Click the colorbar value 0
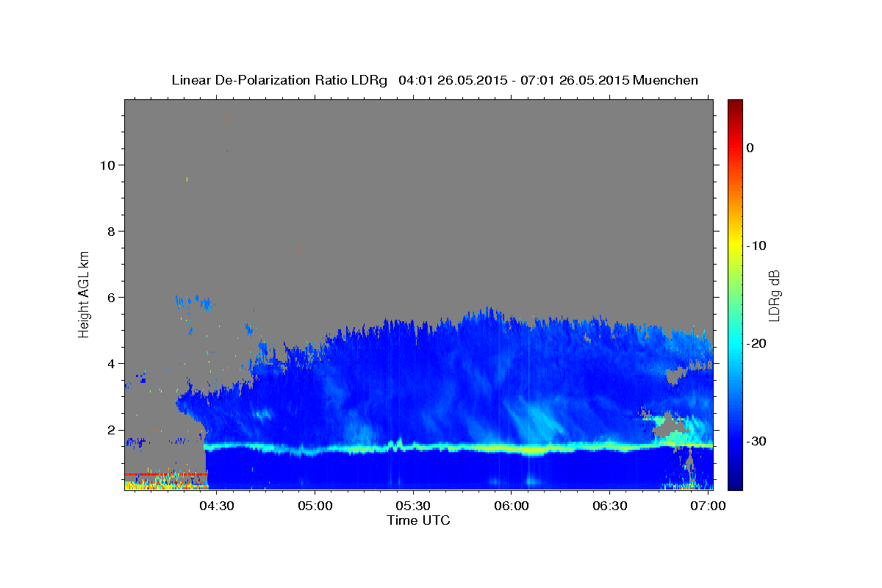 point(750,148)
